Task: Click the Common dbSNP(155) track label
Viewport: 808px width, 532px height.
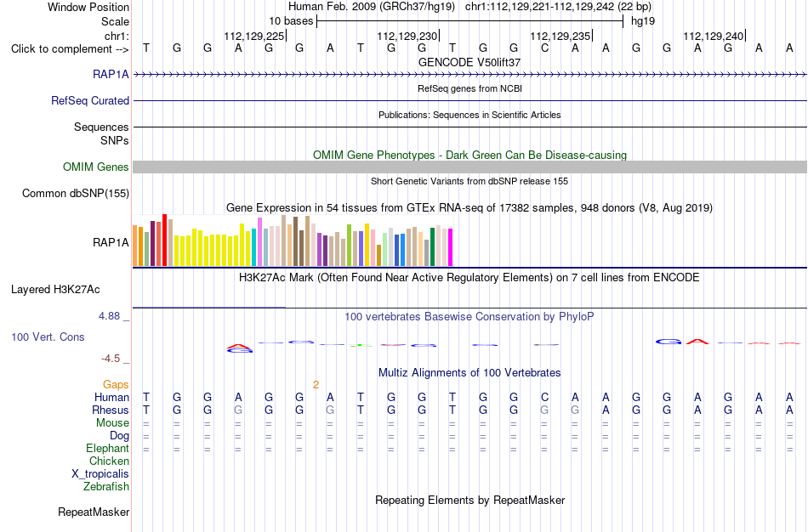Action: (x=75, y=193)
